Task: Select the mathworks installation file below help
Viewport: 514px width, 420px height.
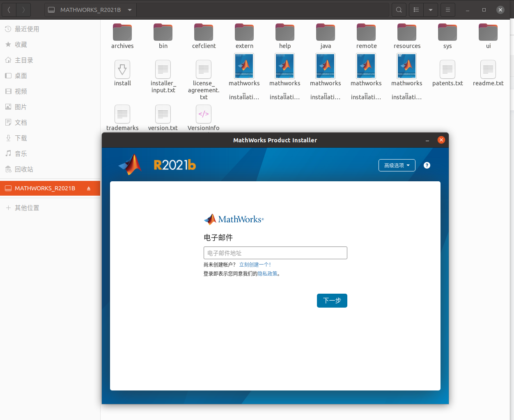Action: [x=285, y=77]
